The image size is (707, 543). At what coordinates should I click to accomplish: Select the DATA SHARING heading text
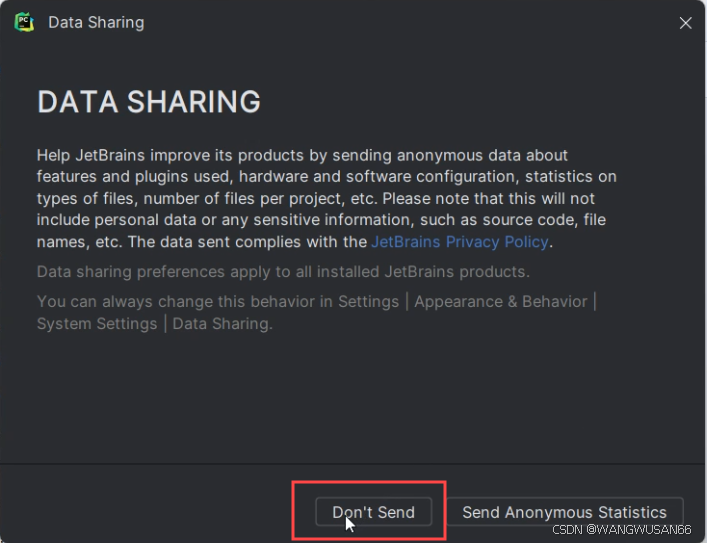tap(149, 101)
